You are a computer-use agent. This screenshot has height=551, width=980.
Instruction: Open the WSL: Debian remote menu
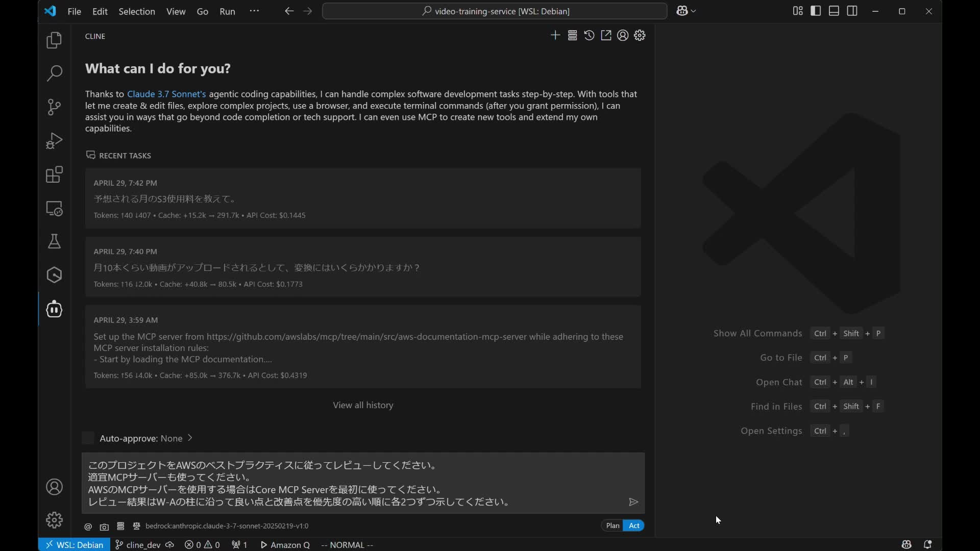click(x=75, y=545)
